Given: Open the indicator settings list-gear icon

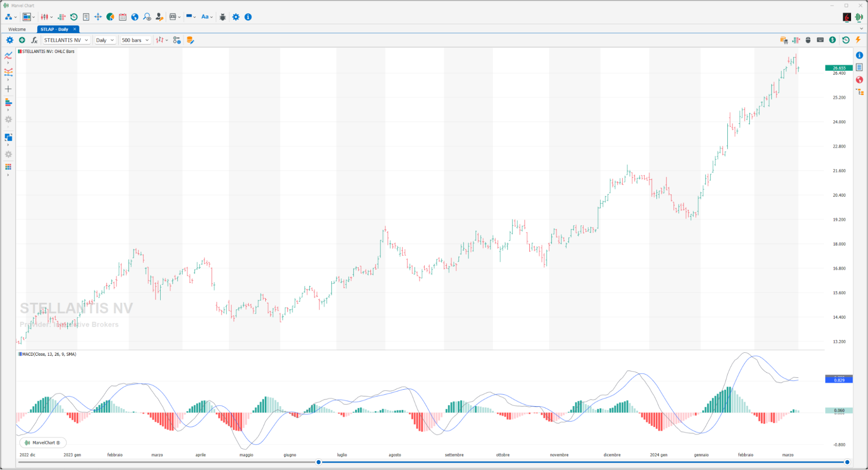Looking at the screenshot, I should tap(177, 40).
